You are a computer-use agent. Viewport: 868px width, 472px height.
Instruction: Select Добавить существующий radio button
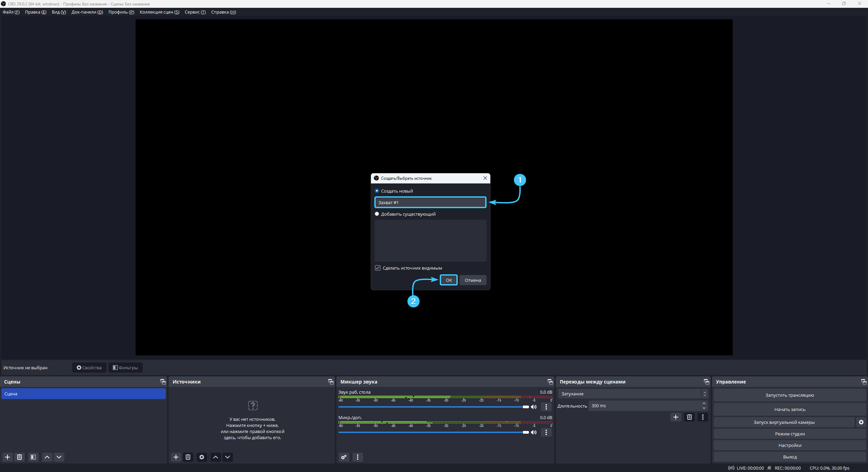pos(377,214)
